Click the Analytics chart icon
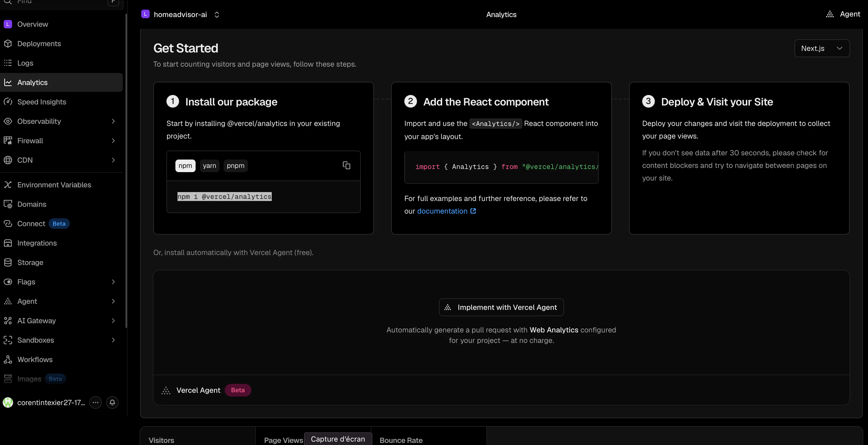868x445 pixels. point(8,82)
